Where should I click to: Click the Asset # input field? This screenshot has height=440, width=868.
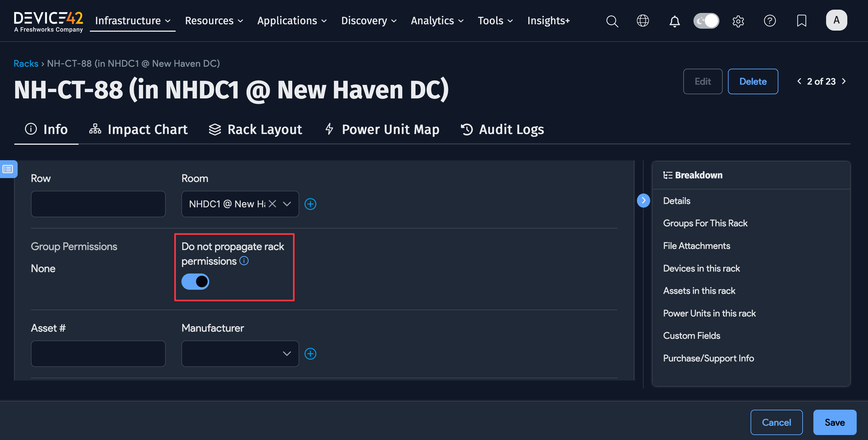point(98,354)
